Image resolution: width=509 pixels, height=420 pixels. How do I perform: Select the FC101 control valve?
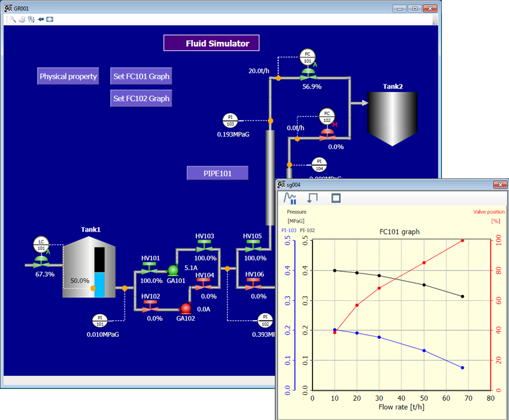point(308,74)
